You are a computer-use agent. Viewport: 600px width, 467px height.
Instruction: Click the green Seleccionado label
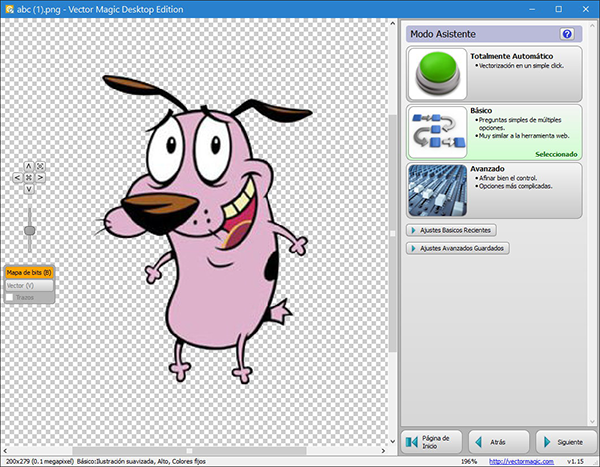(x=556, y=154)
